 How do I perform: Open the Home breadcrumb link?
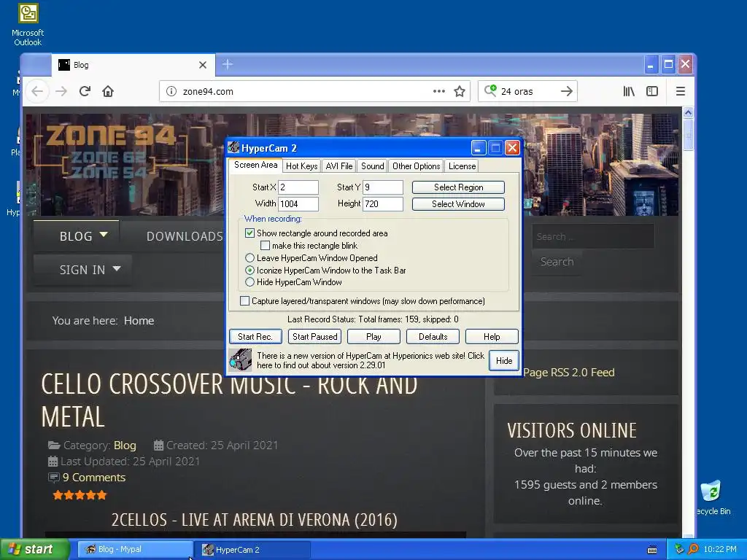point(139,321)
